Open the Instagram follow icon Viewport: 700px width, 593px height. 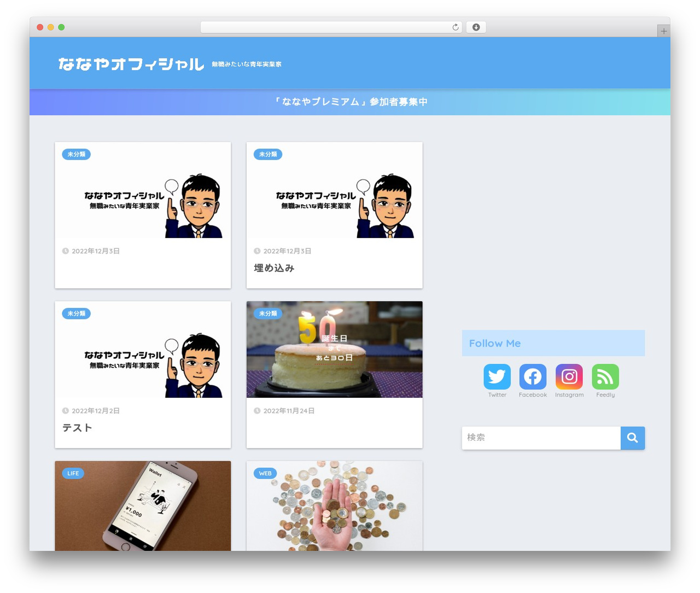(569, 377)
